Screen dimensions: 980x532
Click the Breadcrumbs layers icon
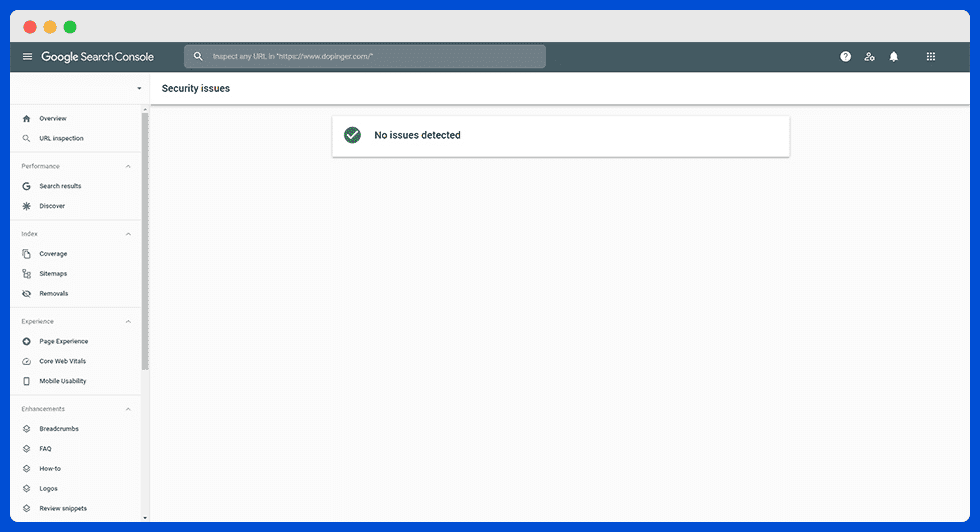coord(26,429)
